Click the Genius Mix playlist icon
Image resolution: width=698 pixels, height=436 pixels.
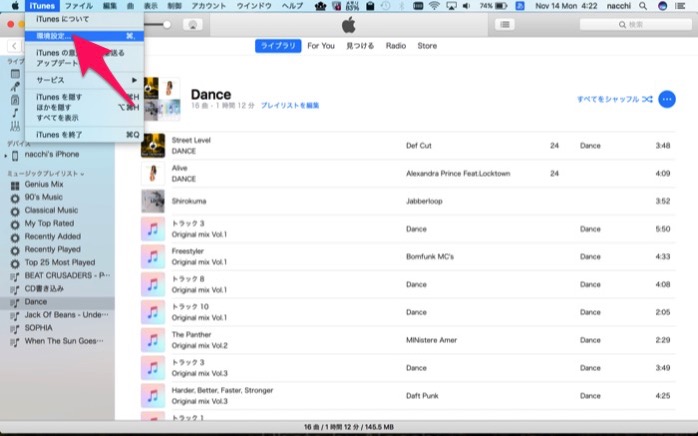point(15,184)
